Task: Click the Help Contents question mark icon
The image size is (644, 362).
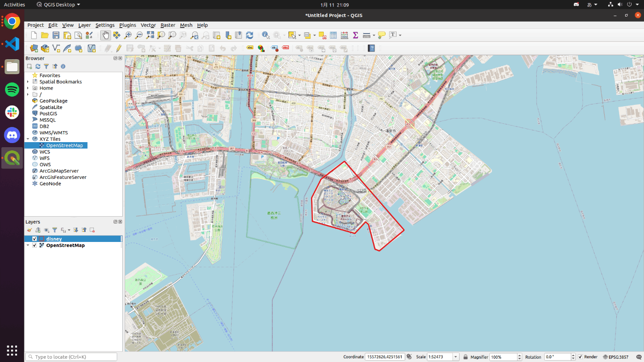Action: click(x=371, y=48)
